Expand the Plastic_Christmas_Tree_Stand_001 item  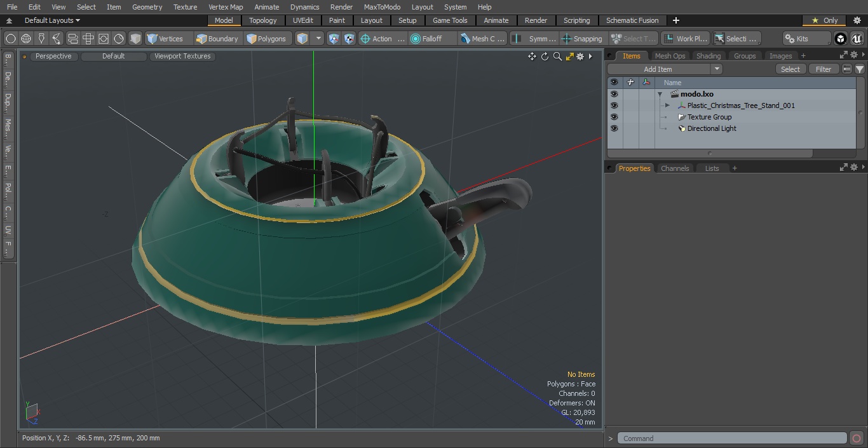click(667, 105)
